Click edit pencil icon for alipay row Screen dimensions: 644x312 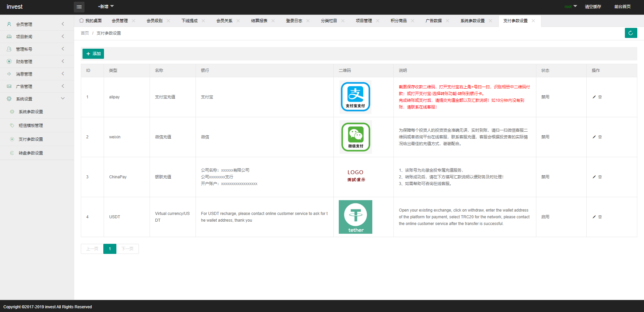pyautogui.click(x=594, y=97)
